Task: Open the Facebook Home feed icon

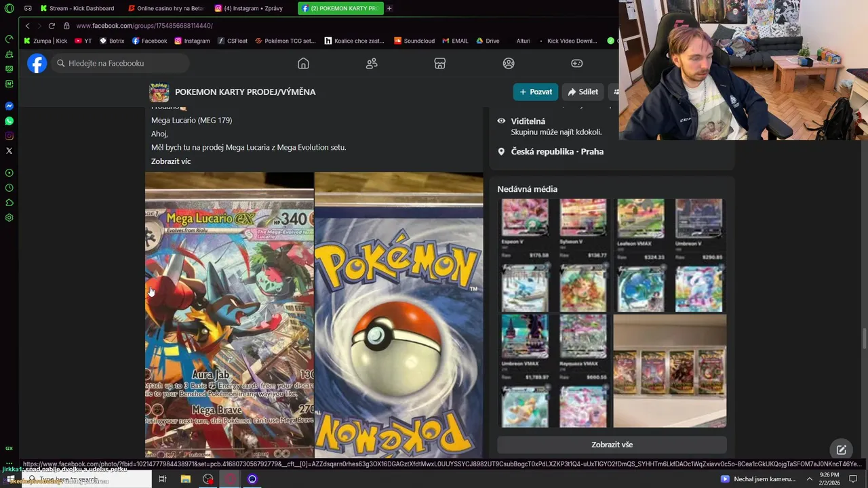Action: pyautogui.click(x=303, y=63)
